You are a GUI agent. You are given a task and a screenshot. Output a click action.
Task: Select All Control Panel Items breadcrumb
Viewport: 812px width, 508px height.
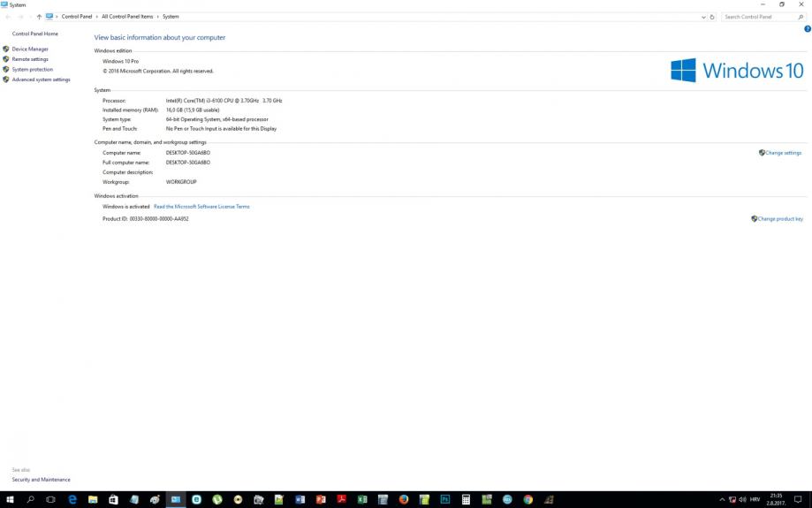point(127,17)
